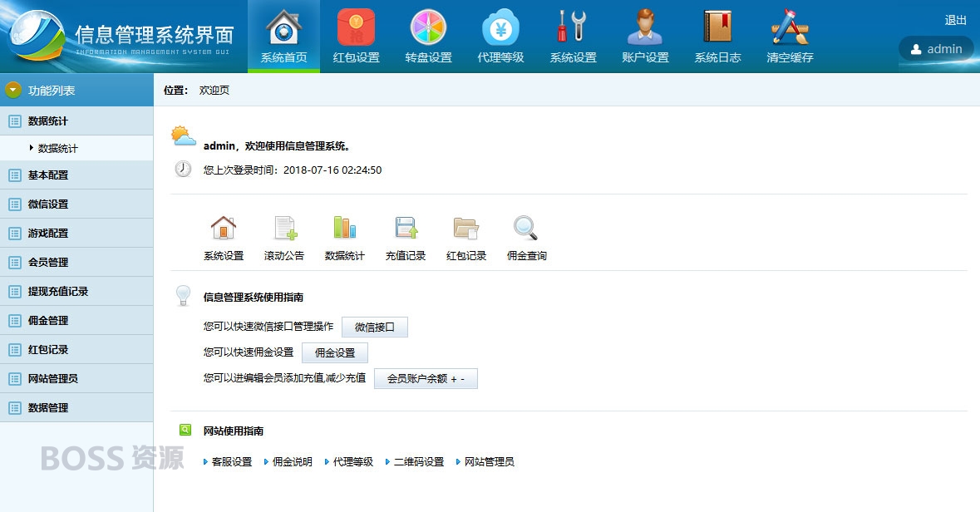Select 转盘设置 label in top navigation
Viewport: 980px width, 512px height.
(x=428, y=57)
